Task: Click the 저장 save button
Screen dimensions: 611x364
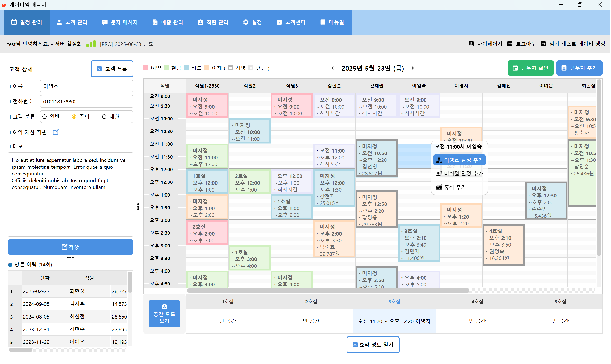Action: pos(71,247)
